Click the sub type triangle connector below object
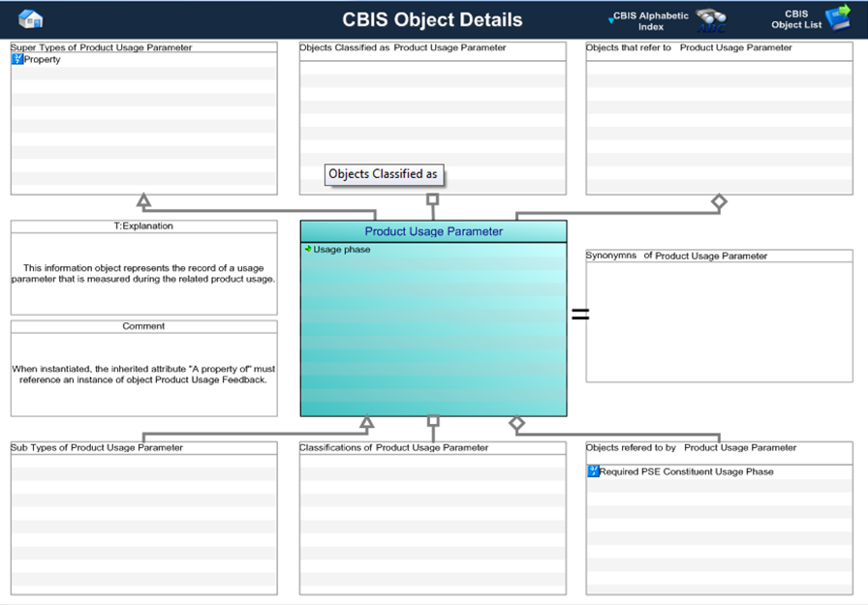 (x=366, y=422)
